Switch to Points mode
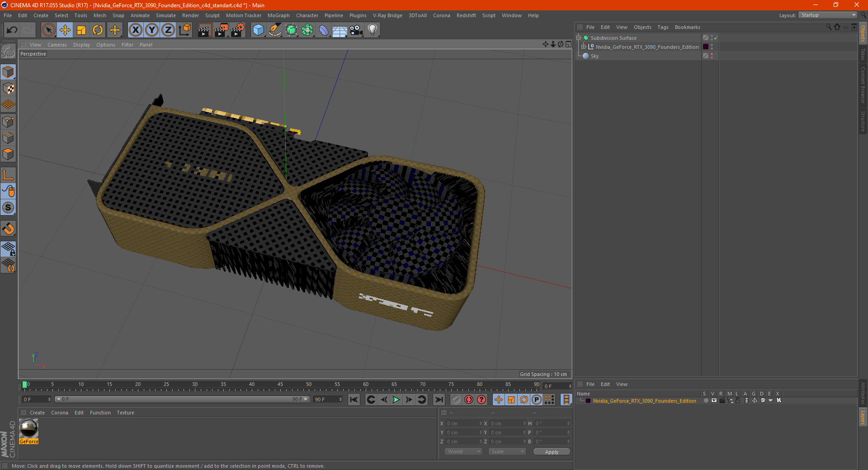 (9, 122)
